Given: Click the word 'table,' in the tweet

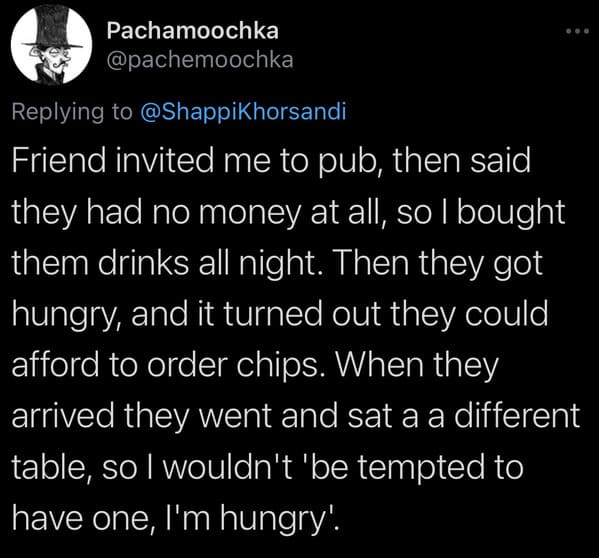Looking at the screenshot, I should click(x=52, y=467).
